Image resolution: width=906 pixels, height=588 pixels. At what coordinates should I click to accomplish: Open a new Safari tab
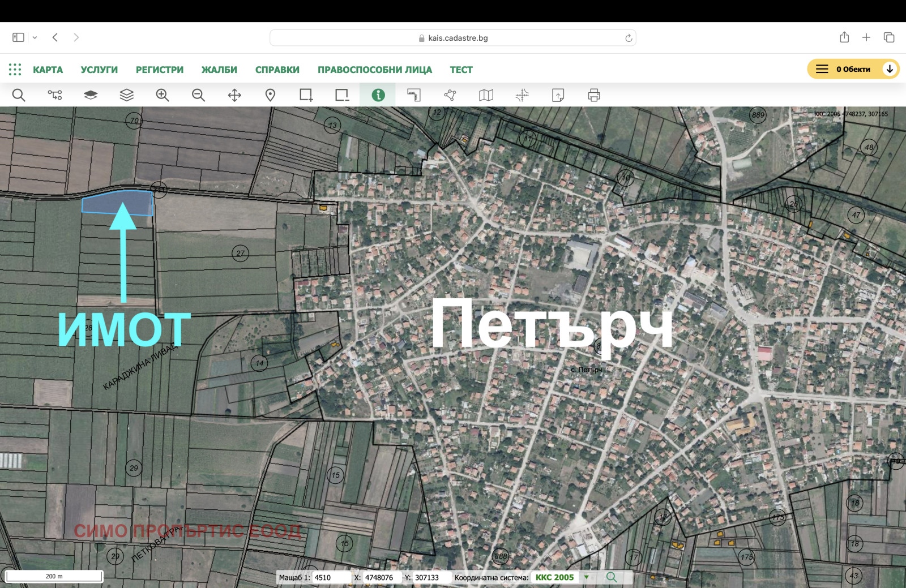(x=866, y=37)
